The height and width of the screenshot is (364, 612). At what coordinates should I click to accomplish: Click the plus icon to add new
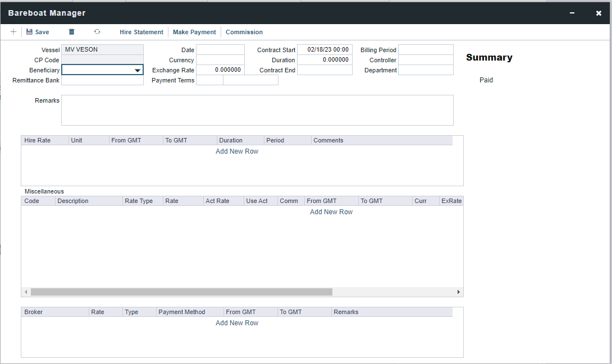tap(13, 32)
